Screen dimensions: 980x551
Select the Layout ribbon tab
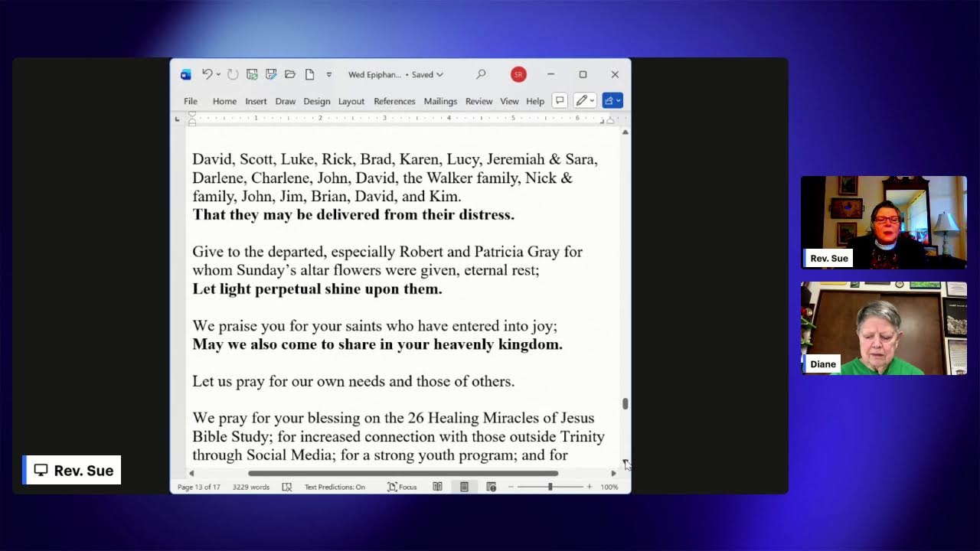351,101
